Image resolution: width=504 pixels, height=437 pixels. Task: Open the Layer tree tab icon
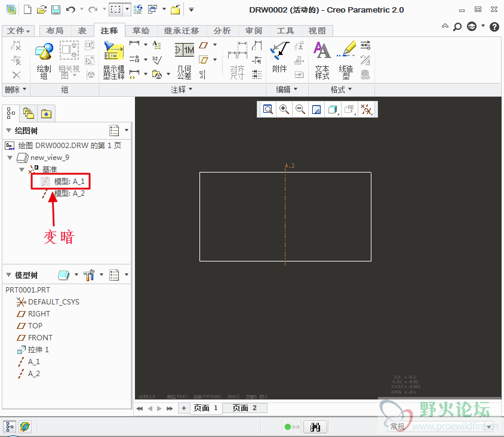[x=29, y=113]
